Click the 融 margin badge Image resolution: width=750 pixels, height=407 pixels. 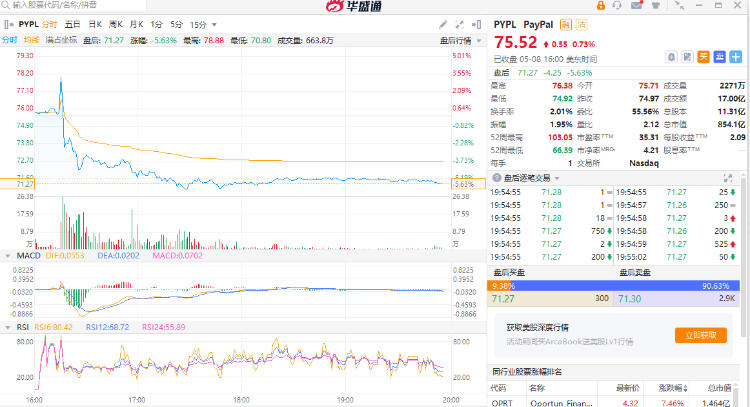[566, 25]
